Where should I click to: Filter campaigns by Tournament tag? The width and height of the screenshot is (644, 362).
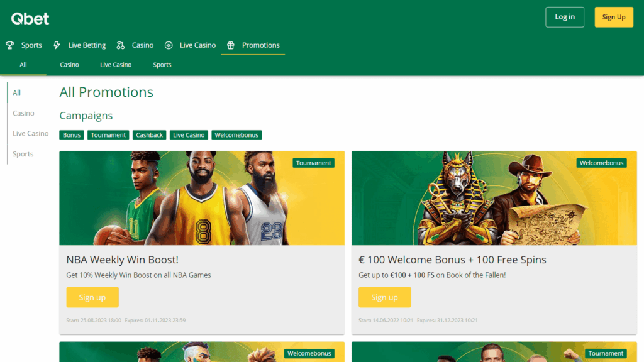[x=108, y=135]
